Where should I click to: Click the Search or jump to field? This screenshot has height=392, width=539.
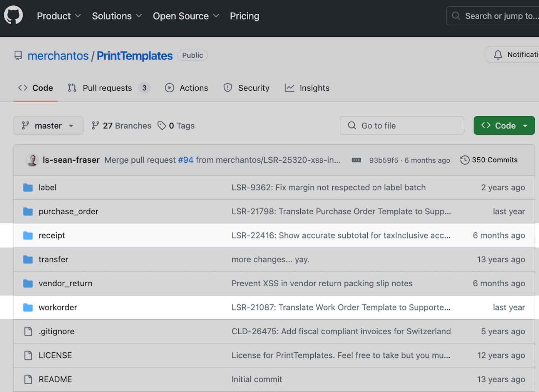(493, 16)
